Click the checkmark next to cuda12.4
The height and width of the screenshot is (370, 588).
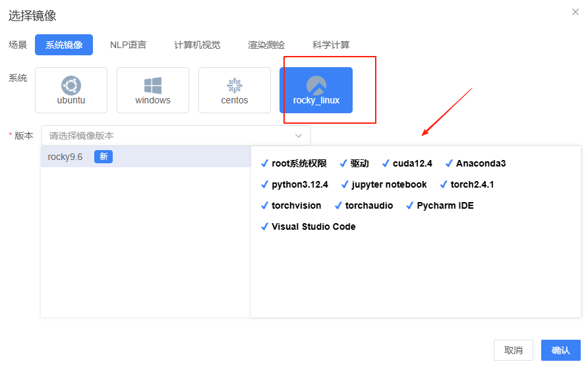click(386, 163)
